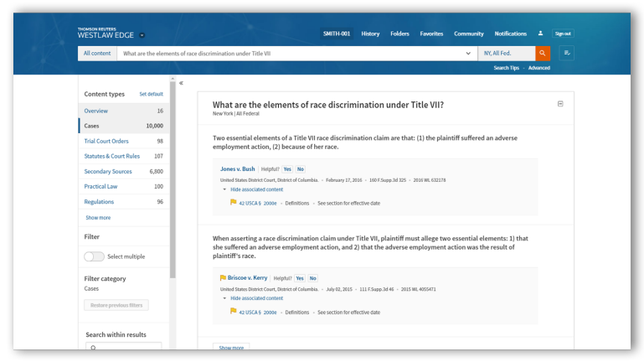Screen dimensions: 644x362
Task: Expand Show more content types
Action: coord(98,218)
